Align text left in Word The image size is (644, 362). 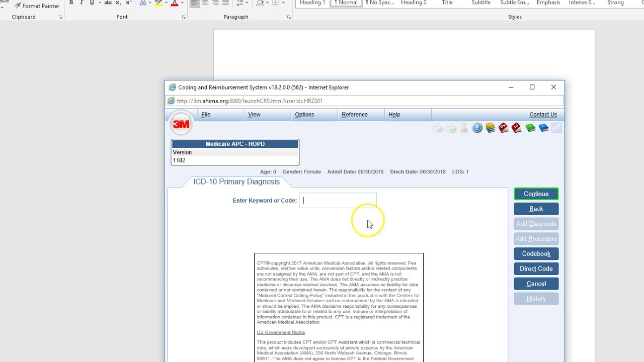(x=194, y=3)
